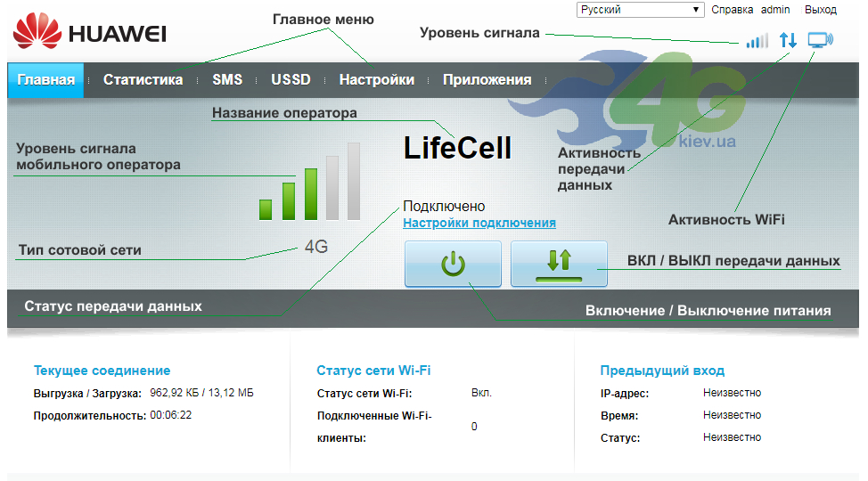Click the Подключенные Wi-Fi-клиенты label
This screenshot has height=481, width=868.
click(x=374, y=427)
